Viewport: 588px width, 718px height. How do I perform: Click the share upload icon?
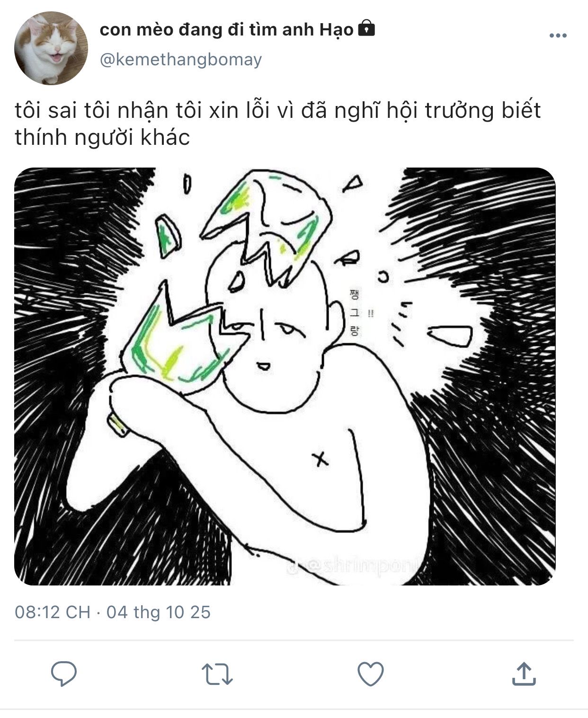pos(524,674)
